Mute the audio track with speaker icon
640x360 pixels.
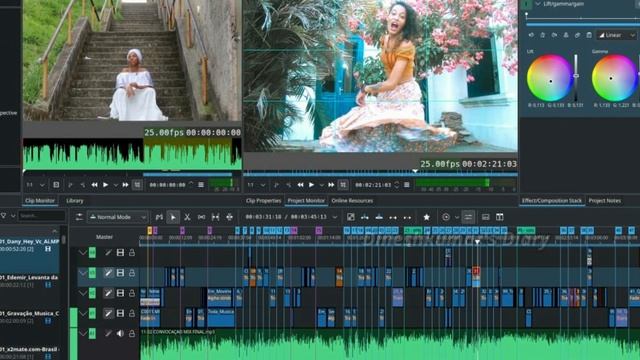[120, 333]
